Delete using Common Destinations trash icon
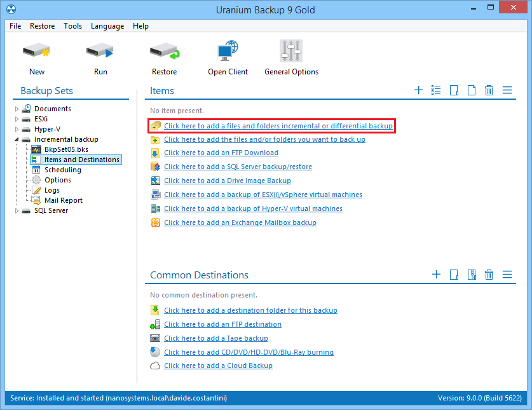This screenshot has height=410, width=532. (489, 275)
